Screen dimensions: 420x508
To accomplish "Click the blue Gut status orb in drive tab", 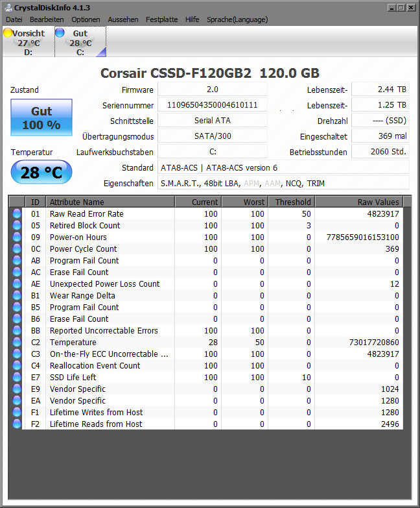I will click(x=60, y=32).
